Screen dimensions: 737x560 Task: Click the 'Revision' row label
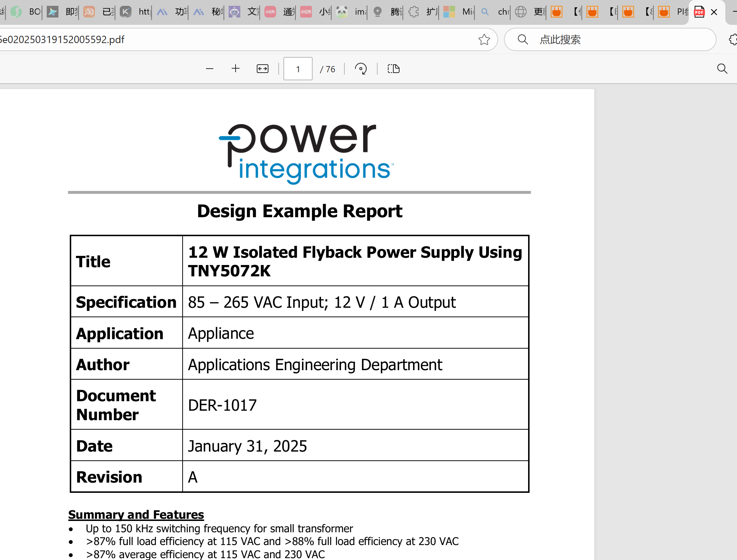coord(109,477)
